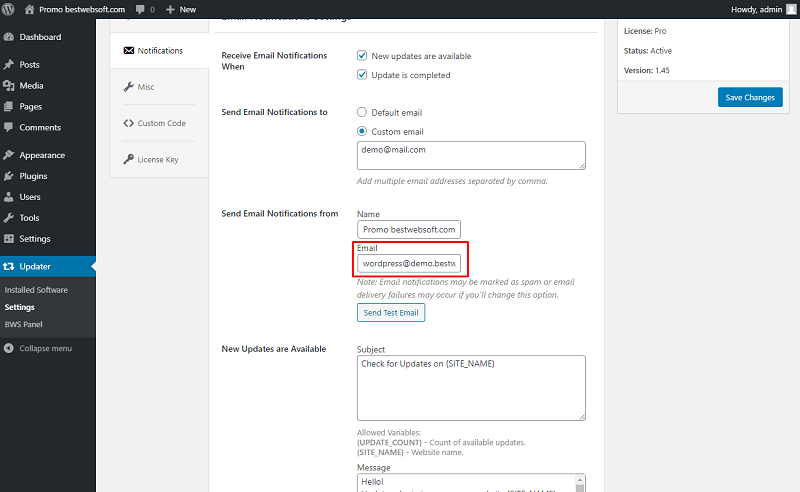Image resolution: width=800 pixels, height=492 pixels.
Task: Select the Custom email radio button
Action: [x=362, y=131]
